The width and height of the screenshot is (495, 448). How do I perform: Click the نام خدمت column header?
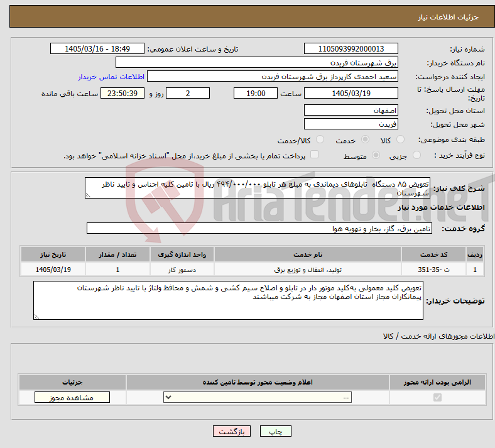(308, 254)
